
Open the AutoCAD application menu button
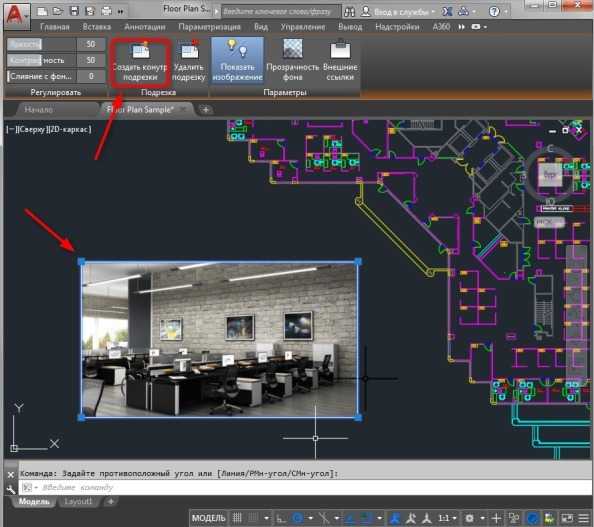tap(17, 16)
